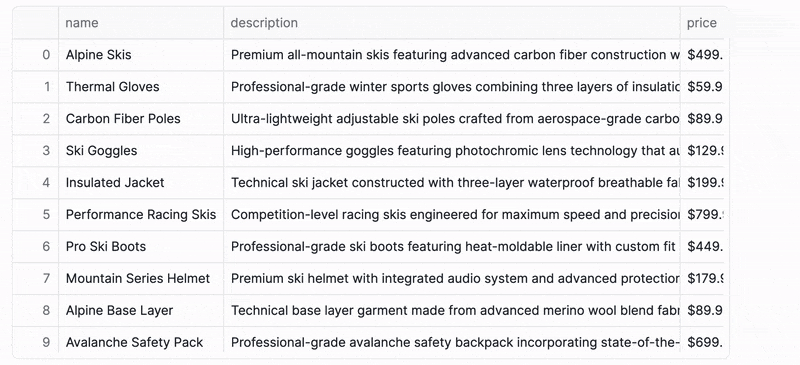Select the Pro Ski Boots cell
Viewport: 800px width, 365px height.
tap(141, 247)
